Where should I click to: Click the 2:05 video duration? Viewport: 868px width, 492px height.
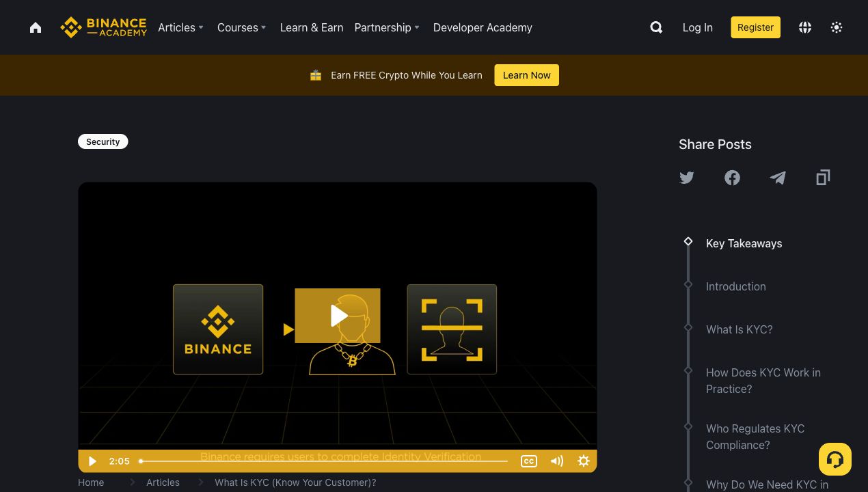click(x=119, y=461)
